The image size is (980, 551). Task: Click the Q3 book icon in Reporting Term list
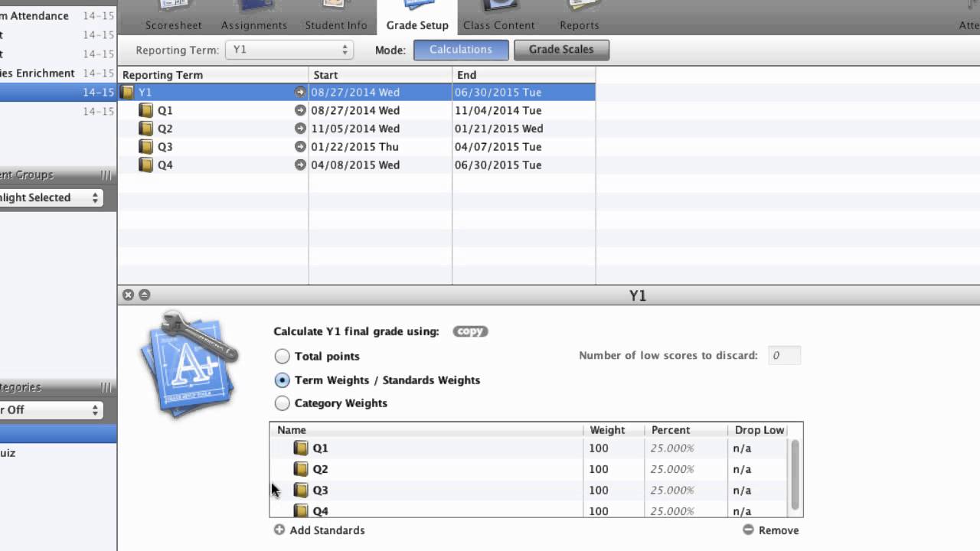[145, 147]
